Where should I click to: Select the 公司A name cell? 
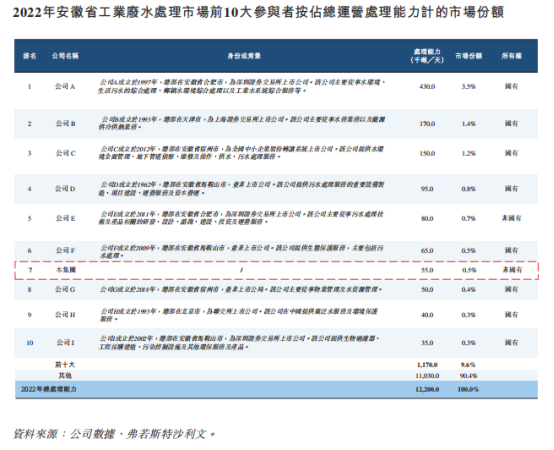tap(65, 87)
